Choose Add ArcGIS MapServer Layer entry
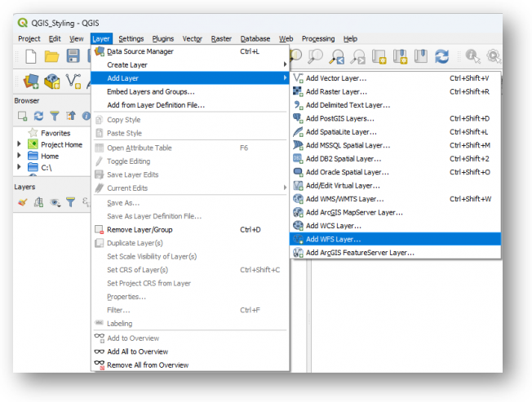This screenshot has width=532, height=402. 395,212
